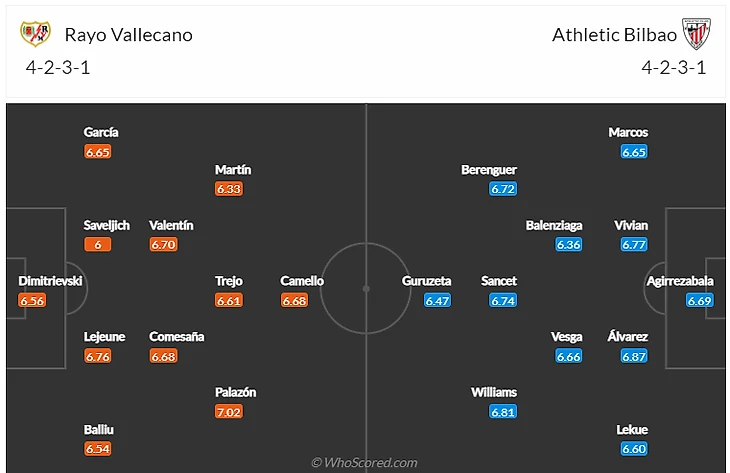Click Guruzeta's 6.47 rating badge
The image size is (730, 473).
437,300
